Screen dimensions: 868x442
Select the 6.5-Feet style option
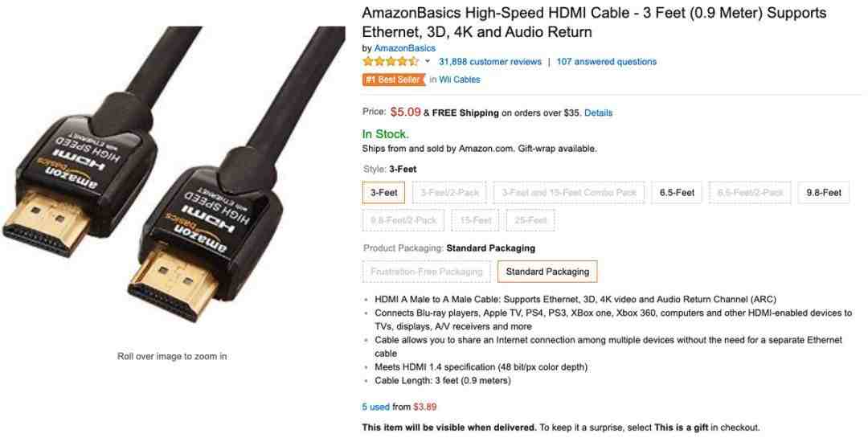677,193
